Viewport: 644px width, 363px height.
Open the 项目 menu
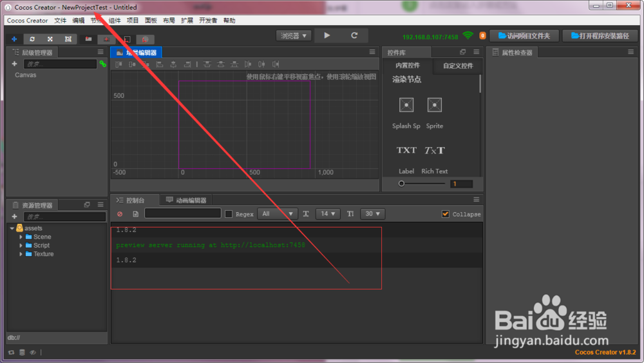pos(133,21)
